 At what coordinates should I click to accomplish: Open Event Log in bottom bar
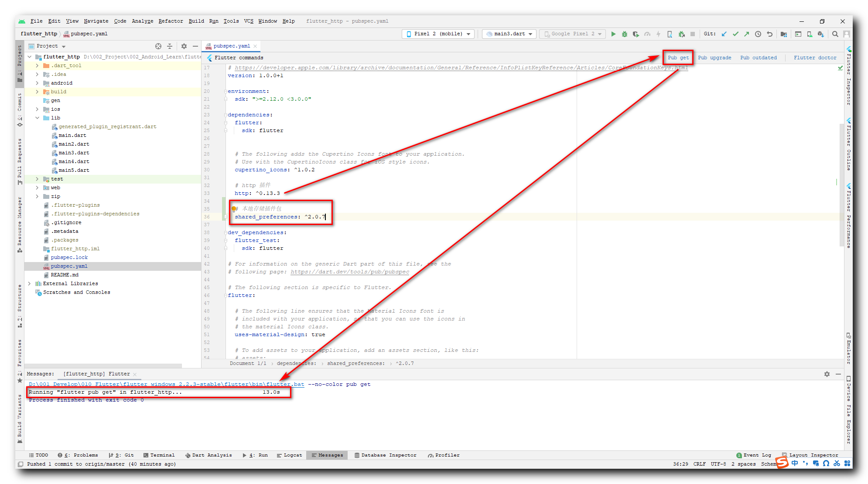pos(754,455)
